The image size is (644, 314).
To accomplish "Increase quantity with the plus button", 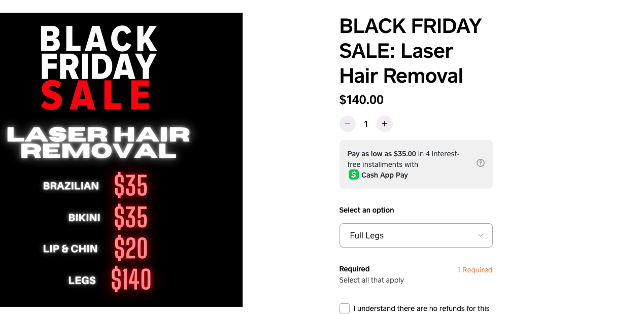I will click(385, 124).
